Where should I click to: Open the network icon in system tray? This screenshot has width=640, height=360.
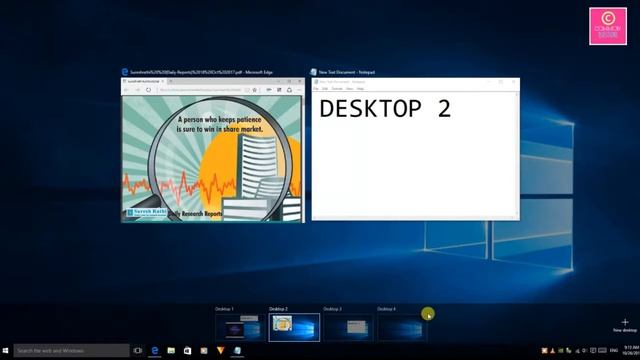click(577, 351)
